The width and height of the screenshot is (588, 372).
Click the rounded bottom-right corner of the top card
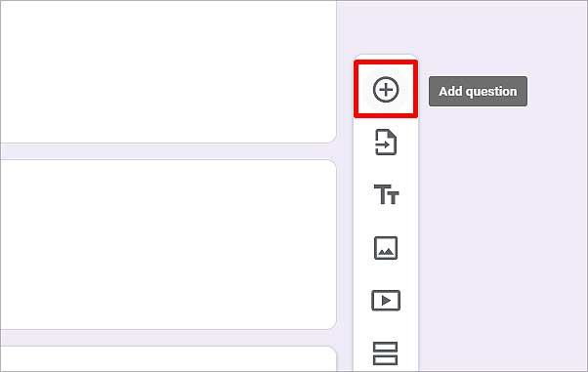331,138
